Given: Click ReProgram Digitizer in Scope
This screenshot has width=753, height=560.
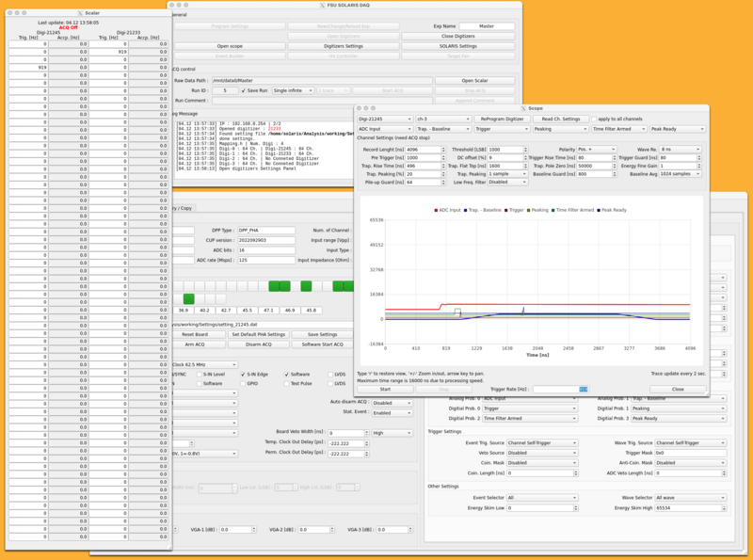Looking at the screenshot, I should point(502,120).
